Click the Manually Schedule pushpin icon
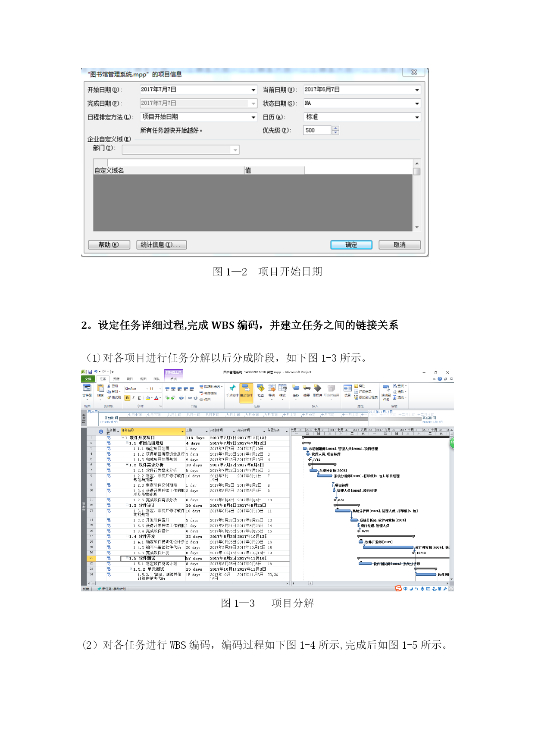Viewport: 535px width, 756px height. 232,388
